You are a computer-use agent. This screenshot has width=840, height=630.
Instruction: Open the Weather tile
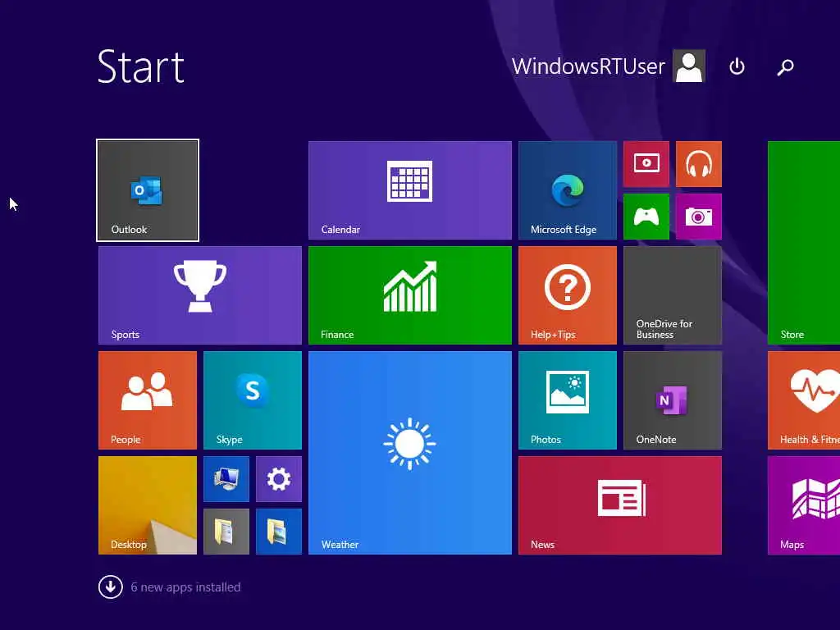(410, 453)
